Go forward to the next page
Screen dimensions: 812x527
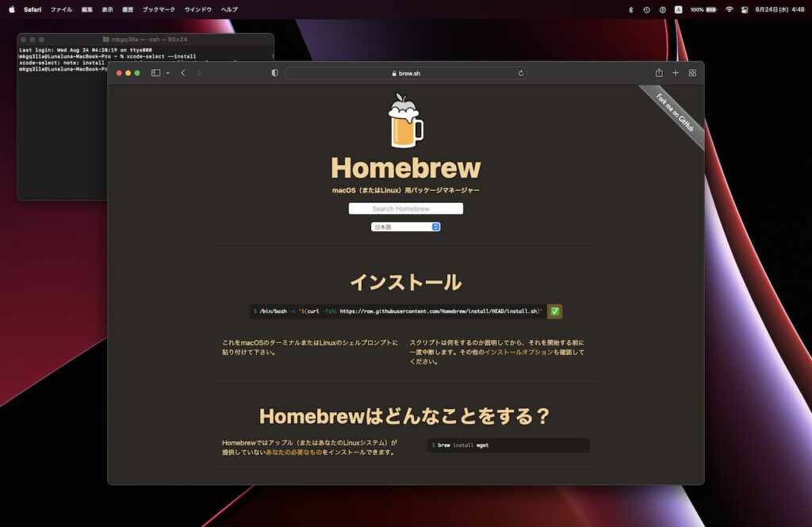coord(199,73)
